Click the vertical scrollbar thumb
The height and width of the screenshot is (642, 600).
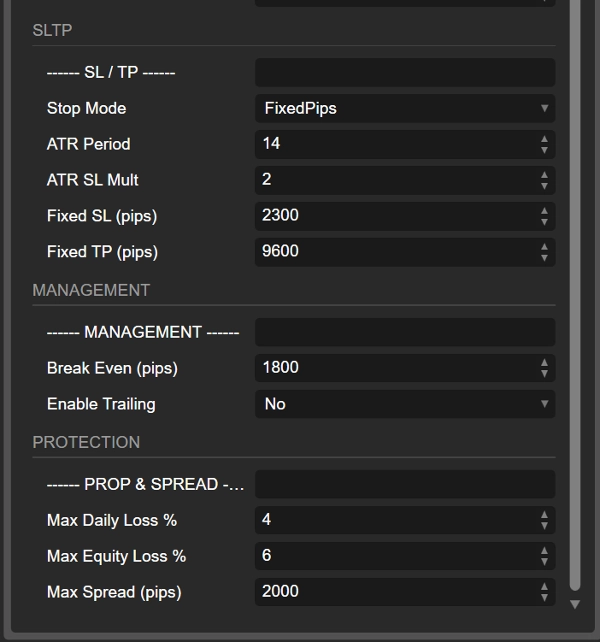tap(575, 295)
